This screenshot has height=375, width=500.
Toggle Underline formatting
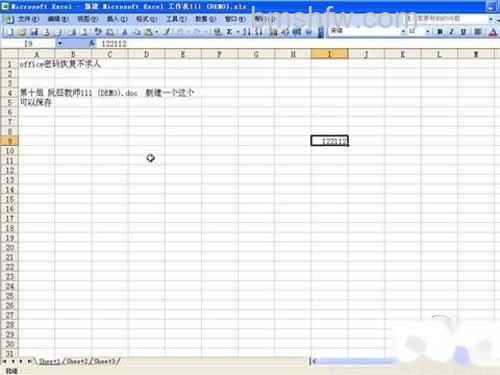click(463, 32)
